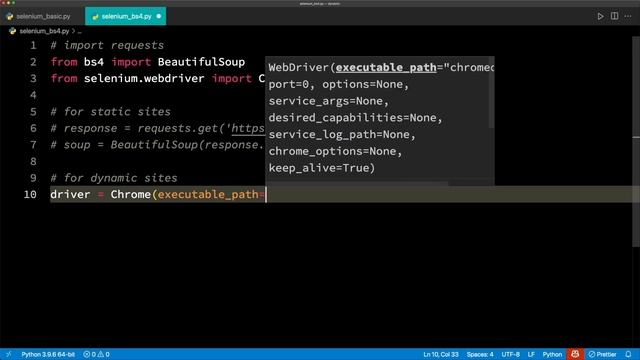The height and width of the screenshot is (360, 640).
Task: Run the Python file with play icon
Action: coord(600,16)
